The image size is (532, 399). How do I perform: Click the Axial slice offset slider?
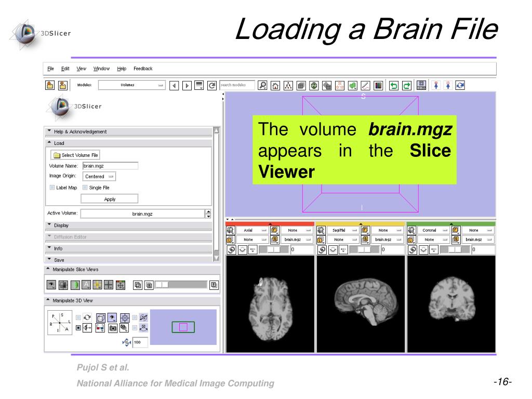click(274, 250)
